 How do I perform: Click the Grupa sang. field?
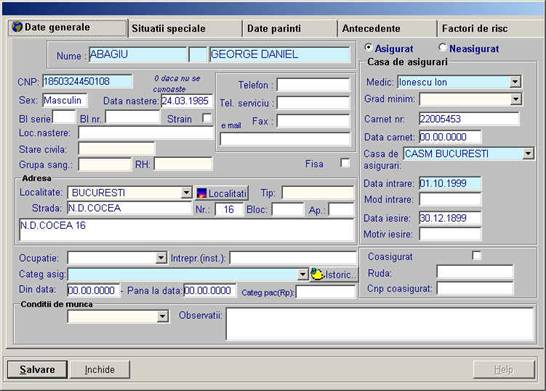coord(105,164)
